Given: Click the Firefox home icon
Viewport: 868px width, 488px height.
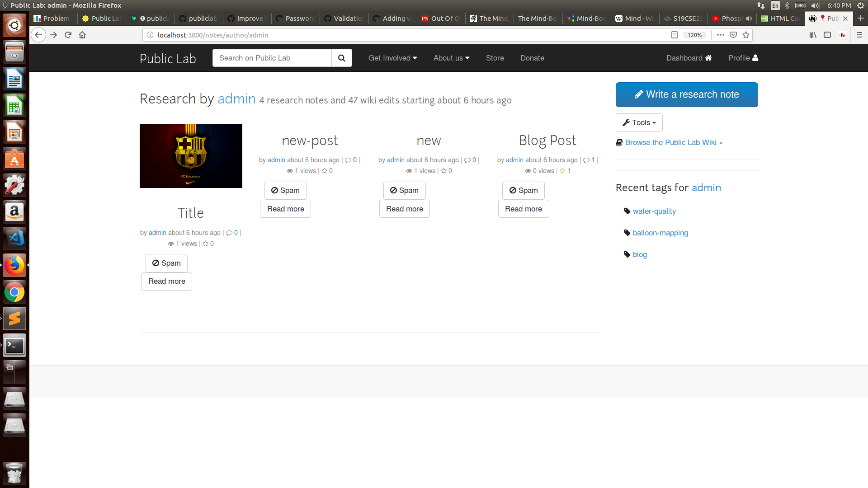Looking at the screenshot, I should click(82, 35).
